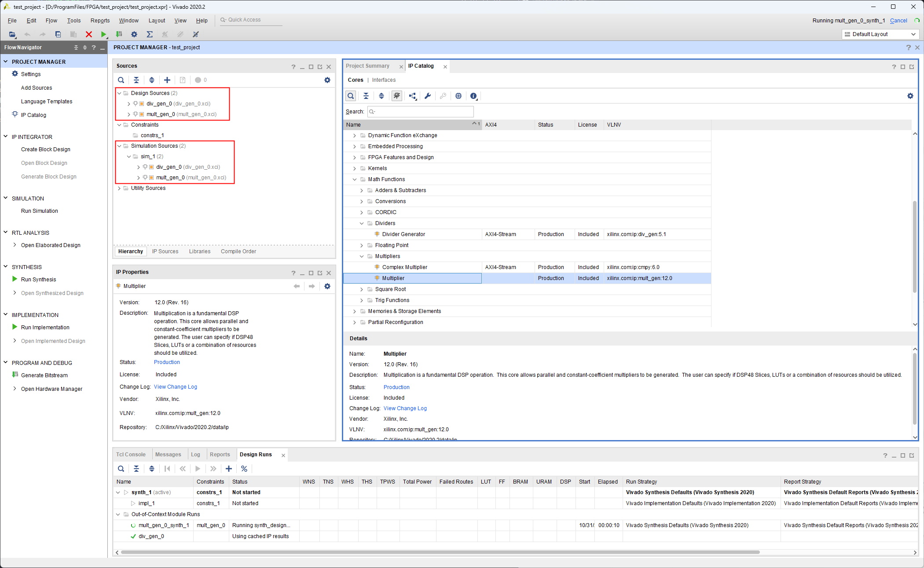The height and width of the screenshot is (568, 924).
Task: Click the green Run Synthesis toolbar arrow
Action: (103, 34)
